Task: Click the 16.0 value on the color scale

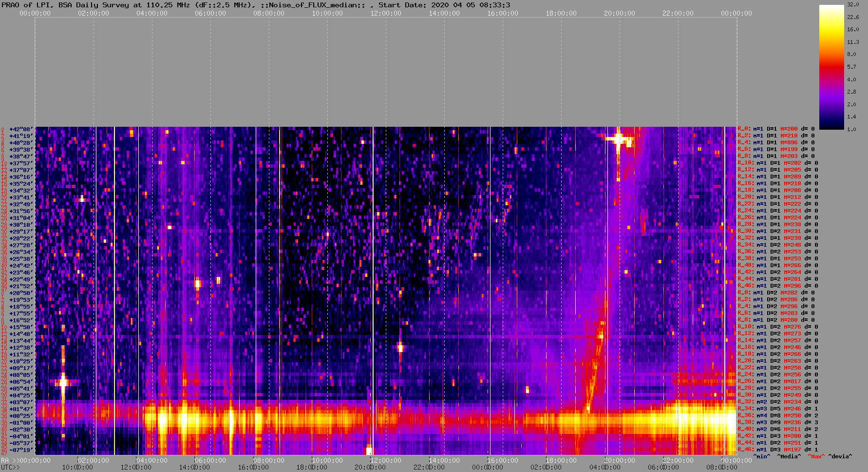Action: coord(853,29)
